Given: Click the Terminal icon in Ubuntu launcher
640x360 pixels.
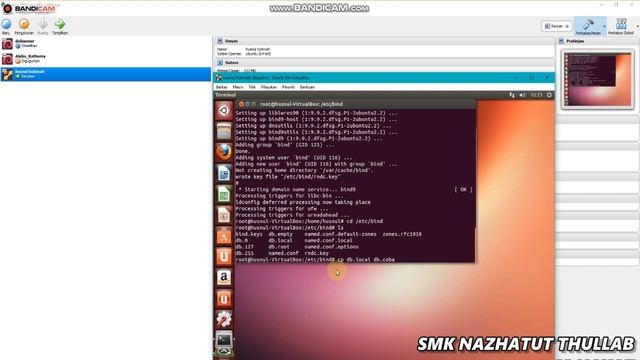Looking at the screenshot, I should pyautogui.click(x=224, y=340).
